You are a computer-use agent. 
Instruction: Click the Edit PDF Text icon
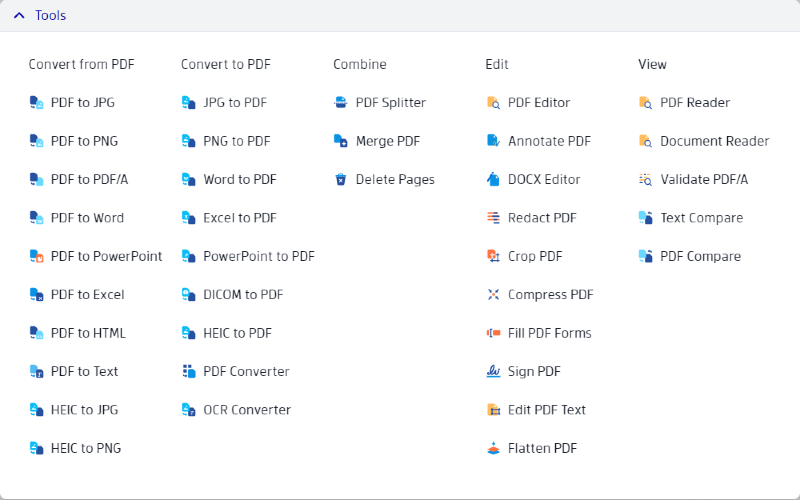(x=493, y=410)
